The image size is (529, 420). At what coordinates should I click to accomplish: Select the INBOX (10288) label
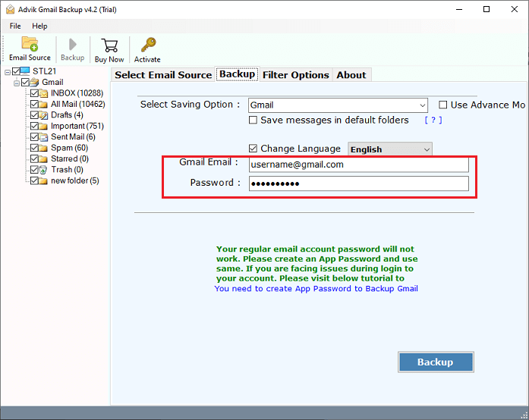tap(77, 93)
